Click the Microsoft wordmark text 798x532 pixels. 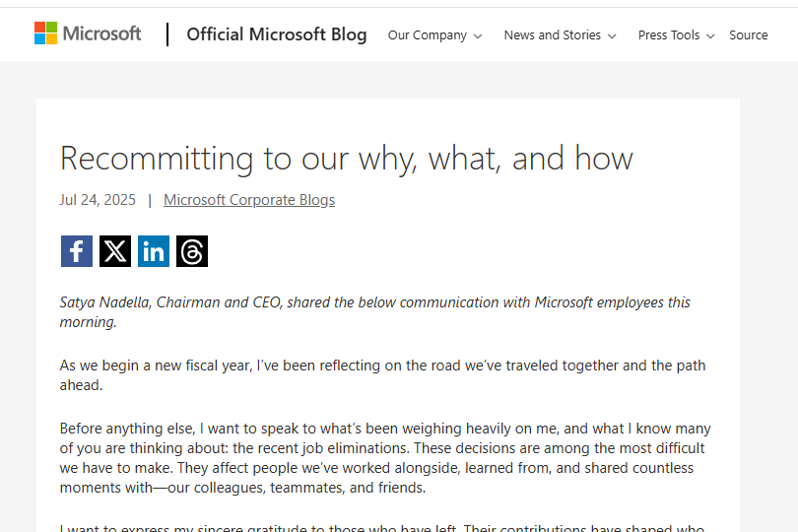pos(101,33)
